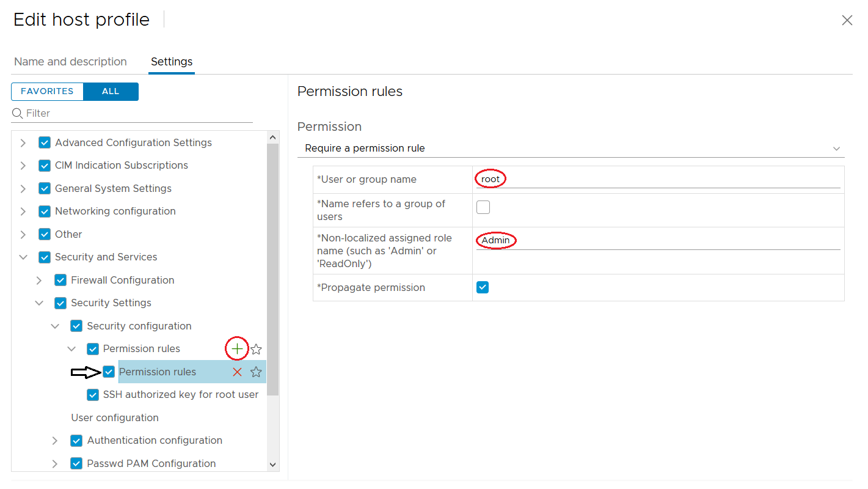
Task: Select the ALL filter button
Action: tap(111, 91)
